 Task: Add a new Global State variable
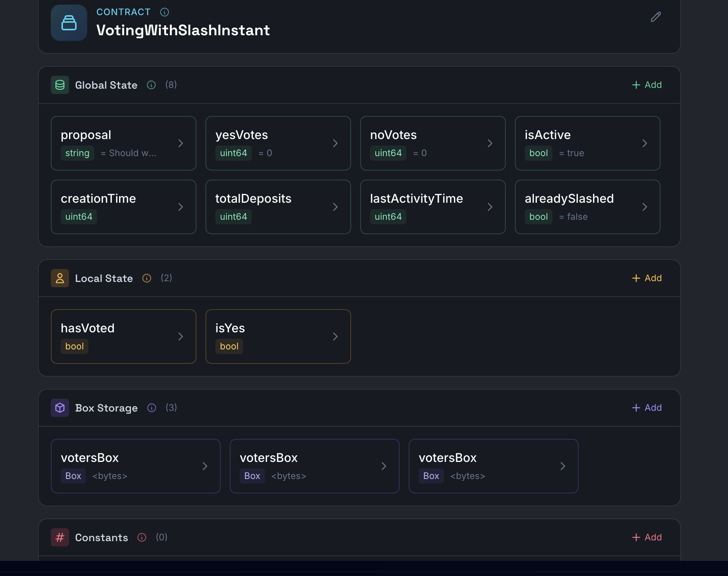click(x=647, y=85)
